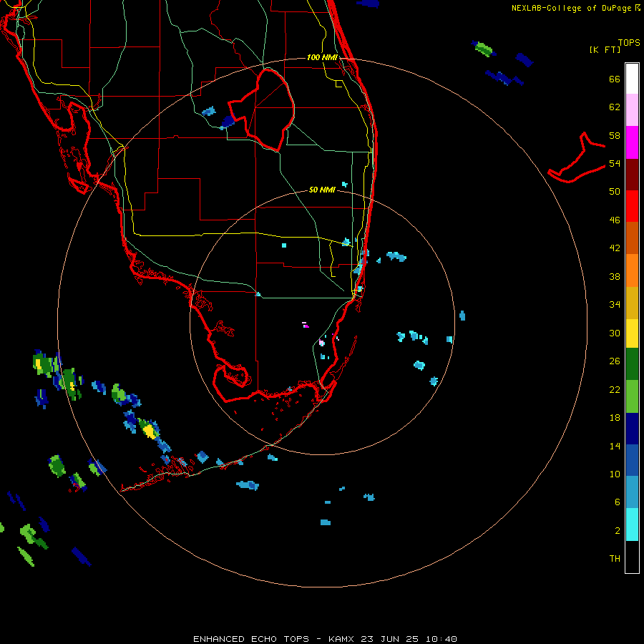
Task: Click the cyan legend swatch
Action: click(632, 525)
